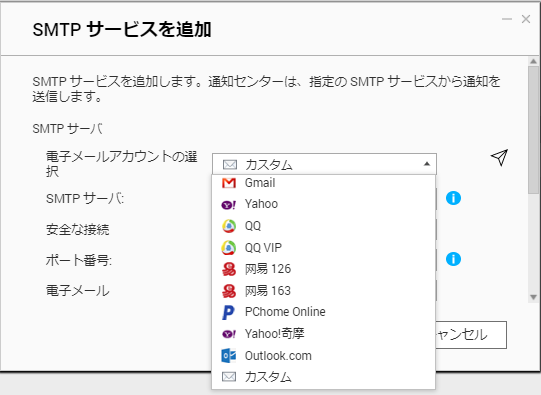This screenshot has height=395, width=541.
Task: Select QQ VIP from the list
Action: click(323, 248)
